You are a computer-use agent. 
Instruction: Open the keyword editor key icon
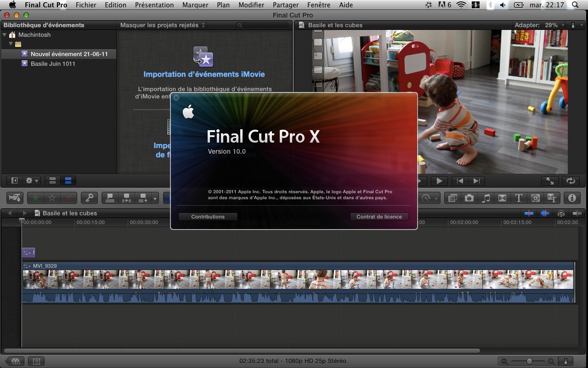pyautogui.click(x=89, y=198)
